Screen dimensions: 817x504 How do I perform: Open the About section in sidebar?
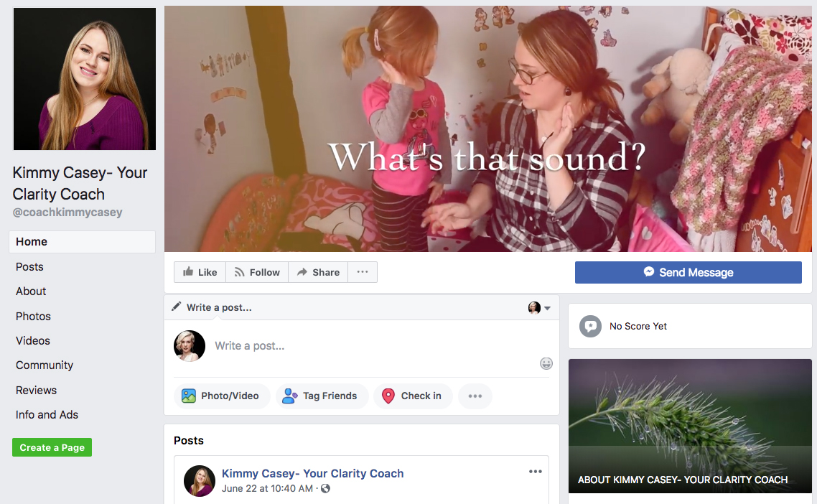point(31,291)
